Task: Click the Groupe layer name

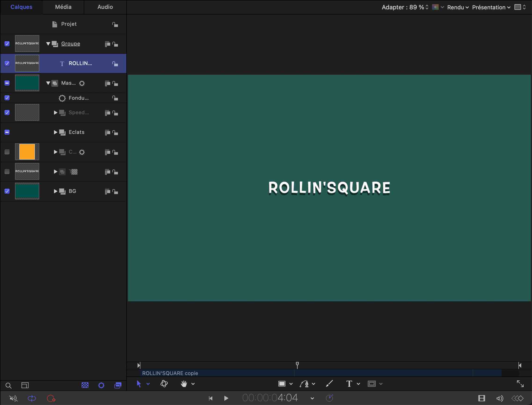Action: point(71,44)
